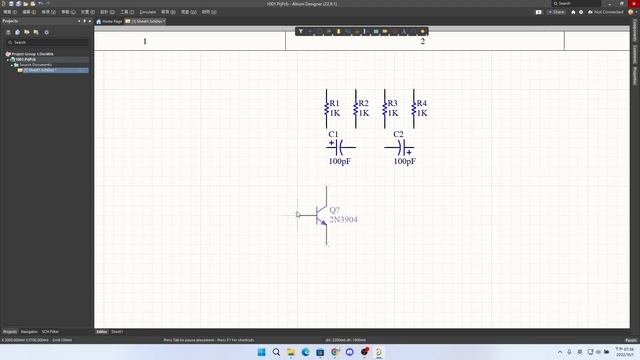Select the Place Wire tool in Active Bar
Image resolution: width=640 pixels, height=360 pixels.
pos(348,31)
